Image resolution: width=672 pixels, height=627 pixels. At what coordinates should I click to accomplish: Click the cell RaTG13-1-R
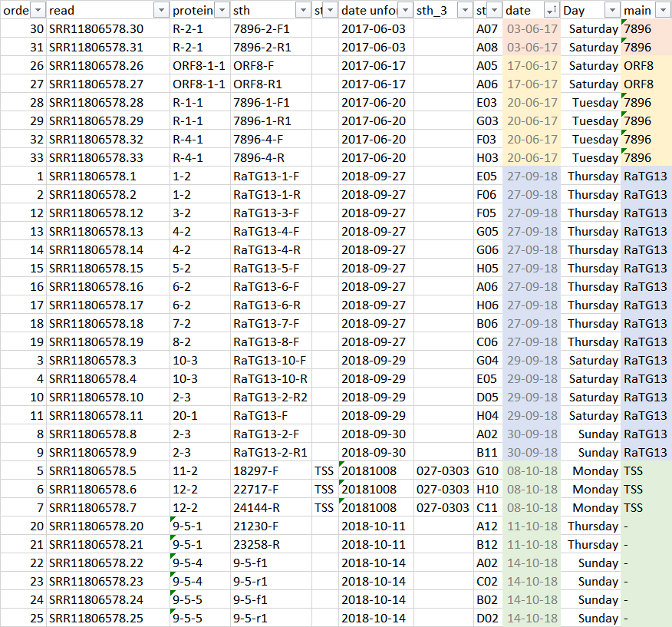[x=271, y=195]
